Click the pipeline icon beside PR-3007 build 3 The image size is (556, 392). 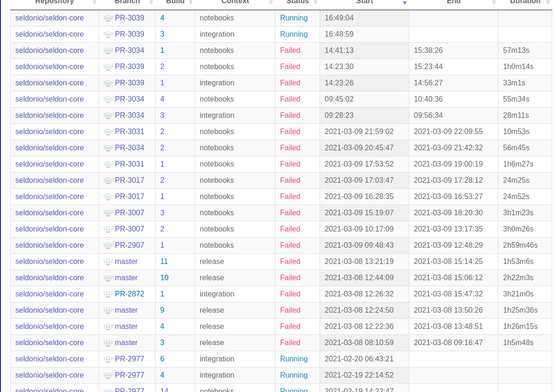click(108, 213)
